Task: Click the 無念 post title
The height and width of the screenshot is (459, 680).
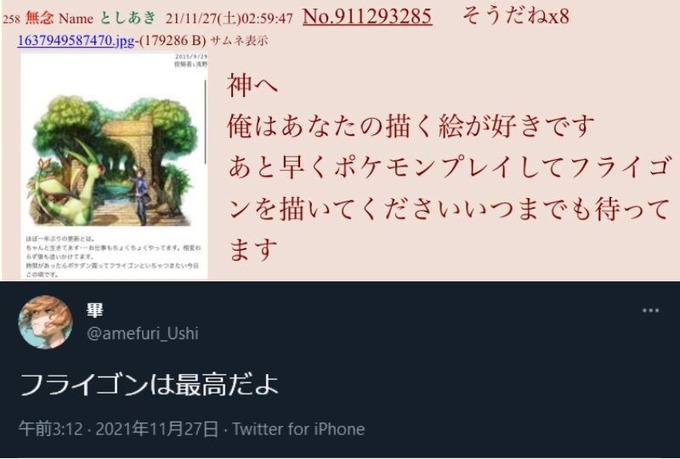Action: pyautogui.click(x=39, y=18)
